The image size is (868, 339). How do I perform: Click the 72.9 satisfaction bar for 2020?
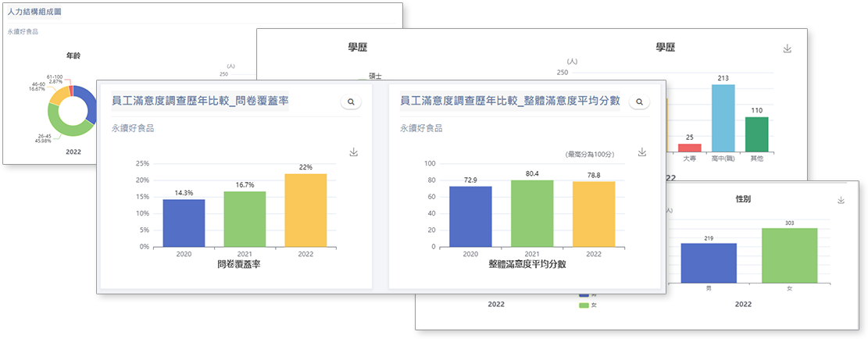tap(471, 216)
